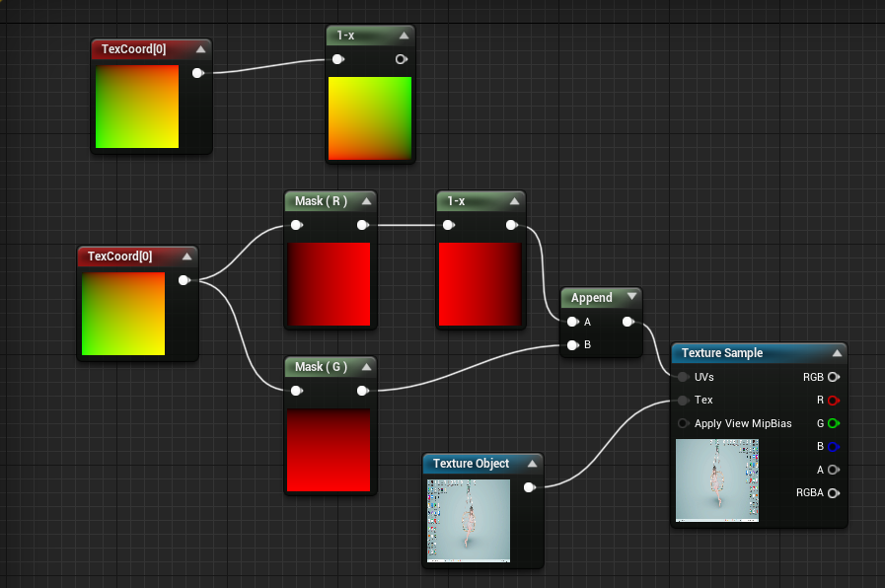Screen dimensions: 885x588
Task: Select the blue B output pin
Action: [834, 446]
